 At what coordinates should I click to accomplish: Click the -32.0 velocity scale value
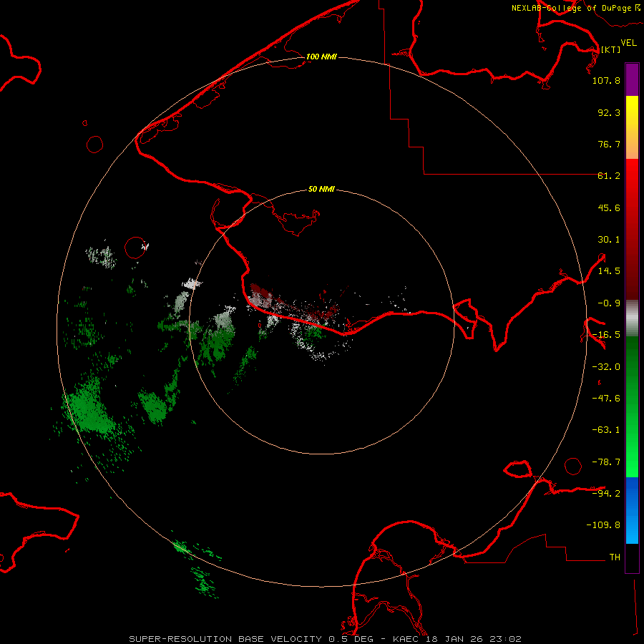click(606, 367)
